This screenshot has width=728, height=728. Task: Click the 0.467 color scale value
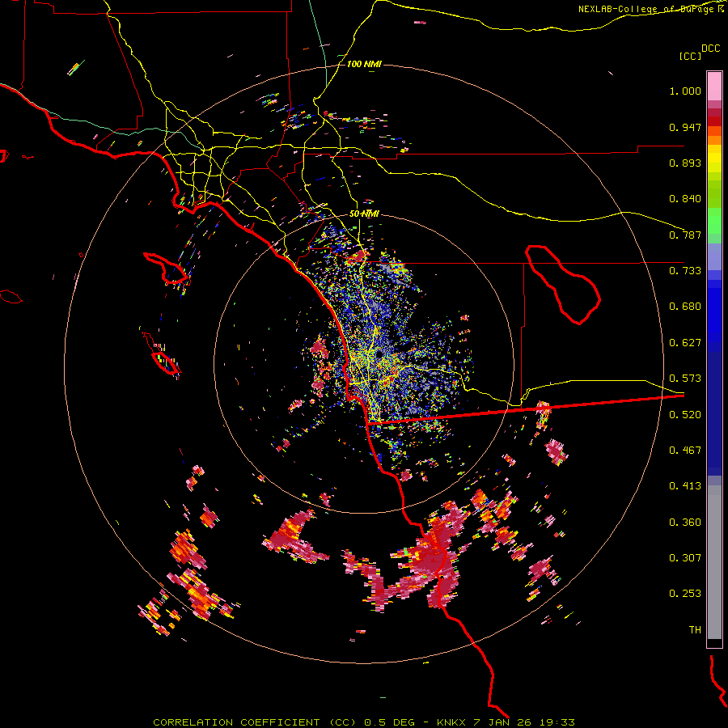685,451
